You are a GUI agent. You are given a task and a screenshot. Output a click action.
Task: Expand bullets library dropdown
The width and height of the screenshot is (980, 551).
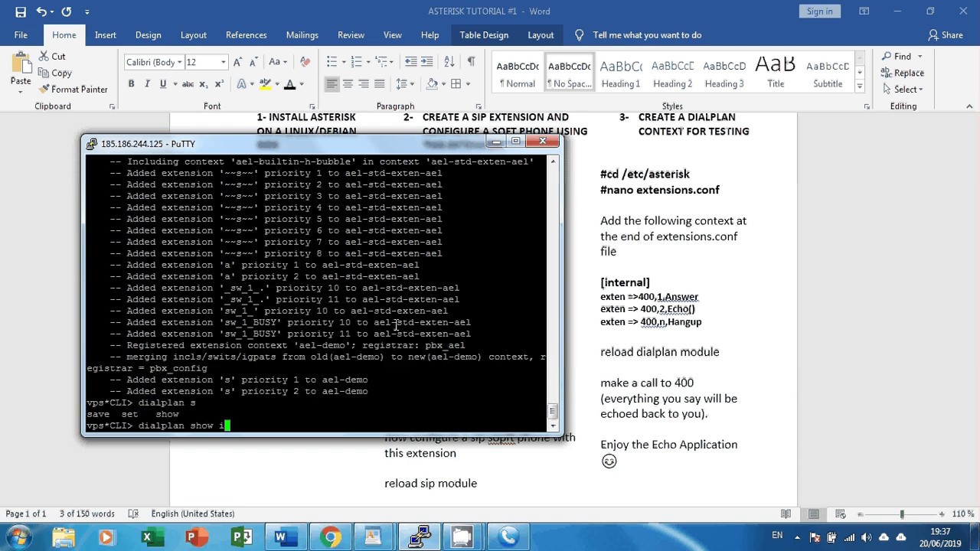click(345, 62)
